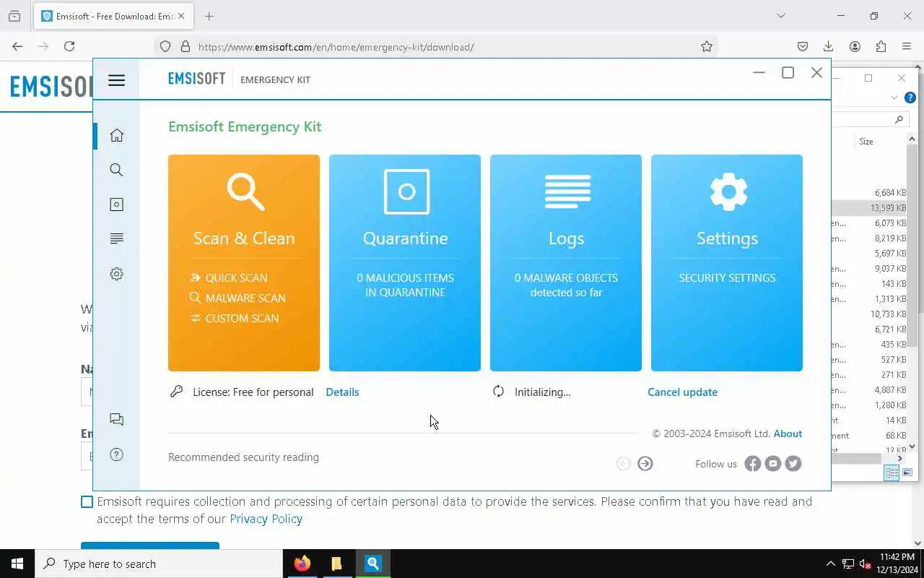924x578 pixels.
Task: Open 0 MALICIOUS ITEMS IN QUARANTINE
Action: pyautogui.click(x=405, y=285)
